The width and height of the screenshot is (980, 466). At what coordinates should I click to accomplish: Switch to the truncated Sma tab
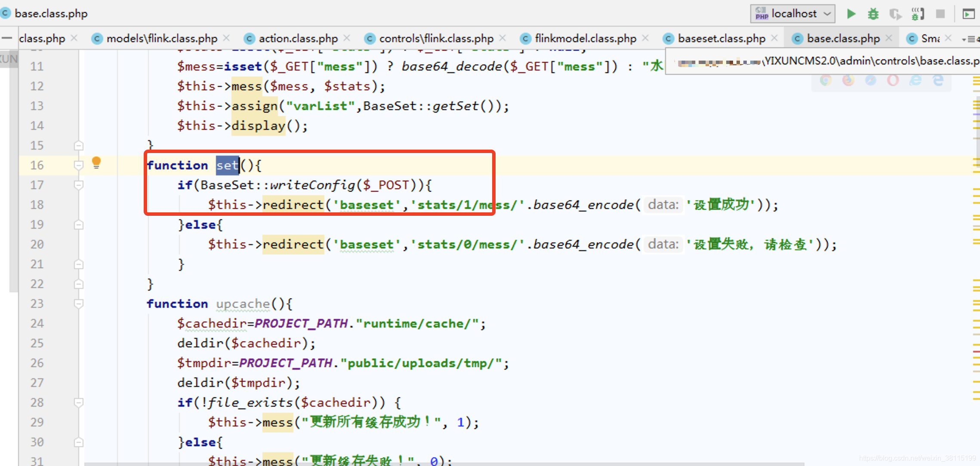pyautogui.click(x=930, y=39)
